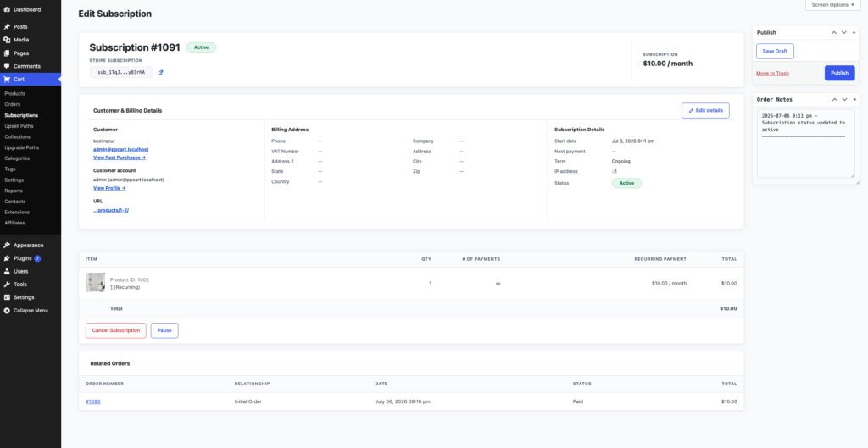The height and width of the screenshot is (448, 868).
Task: Open Upsell Paths submenu item
Action: (x=19, y=126)
